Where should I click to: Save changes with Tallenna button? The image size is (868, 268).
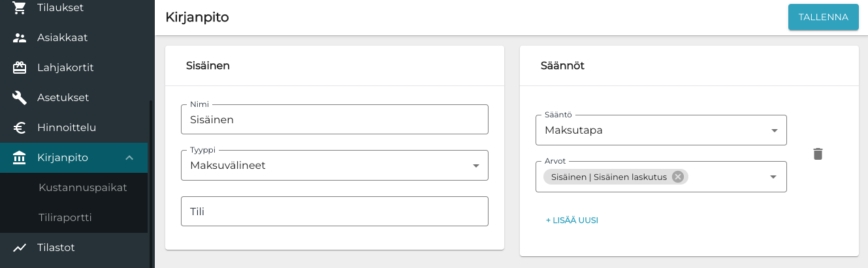[x=823, y=18]
